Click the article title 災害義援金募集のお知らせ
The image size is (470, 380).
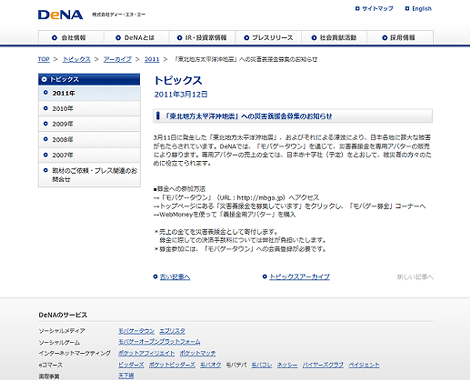[248, 116]
